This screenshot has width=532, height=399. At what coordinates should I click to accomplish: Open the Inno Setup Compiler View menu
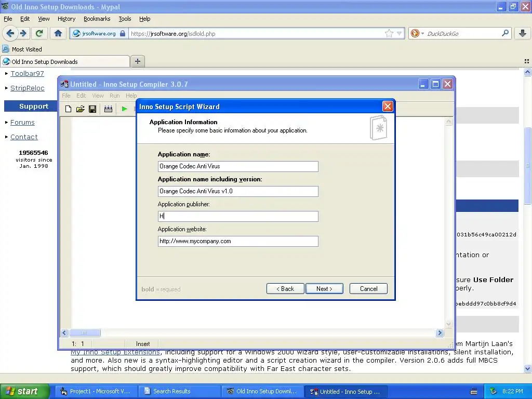tap(98, 96)
